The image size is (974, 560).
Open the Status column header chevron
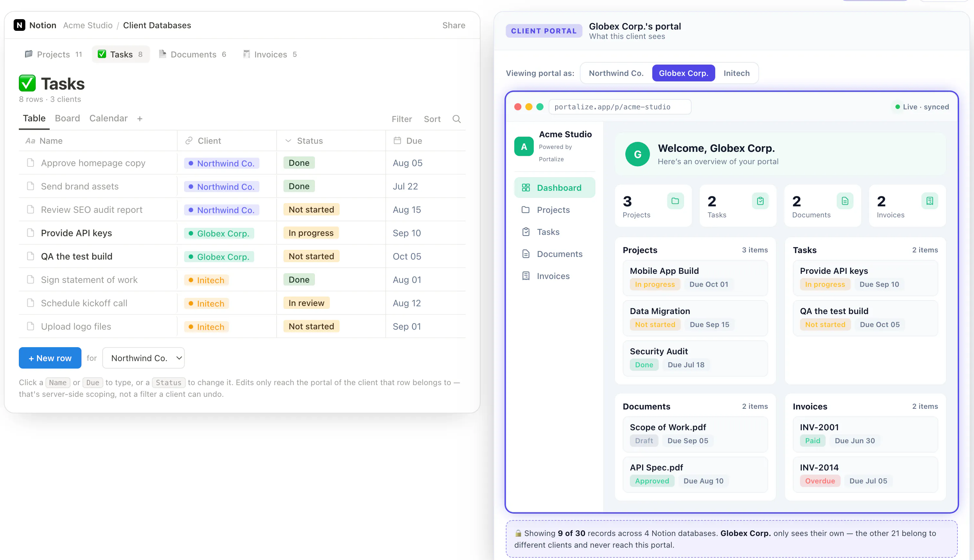[288, 141]
